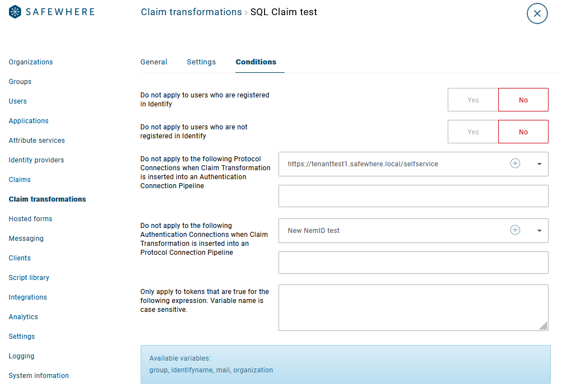Open Settings in the sidebar
This screenshot has height=392, width=562.
(x=21, y=336)
